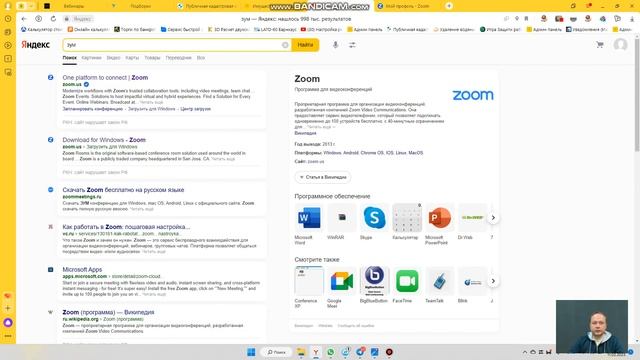640x360 pixels.
Task: Open 'Zoom (программа) — Википедия' result
Action: [x=108, y=312]
